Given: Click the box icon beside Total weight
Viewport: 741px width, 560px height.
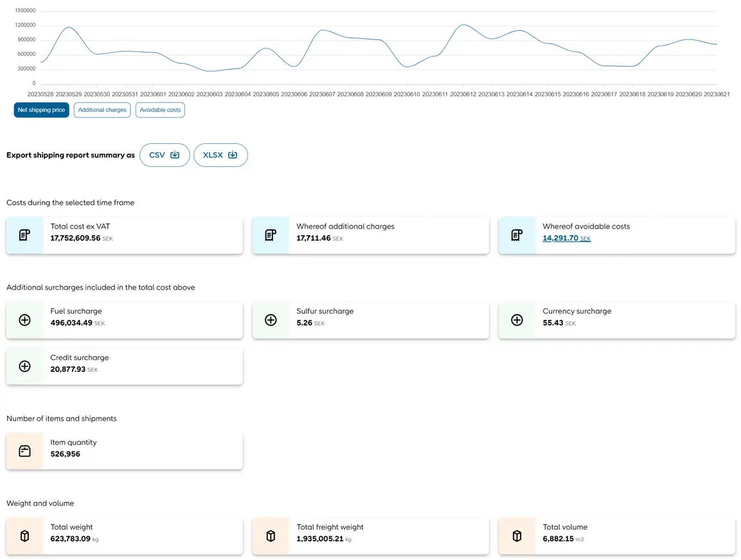Looking at the screenshot, I should click(x=24, y=536).
